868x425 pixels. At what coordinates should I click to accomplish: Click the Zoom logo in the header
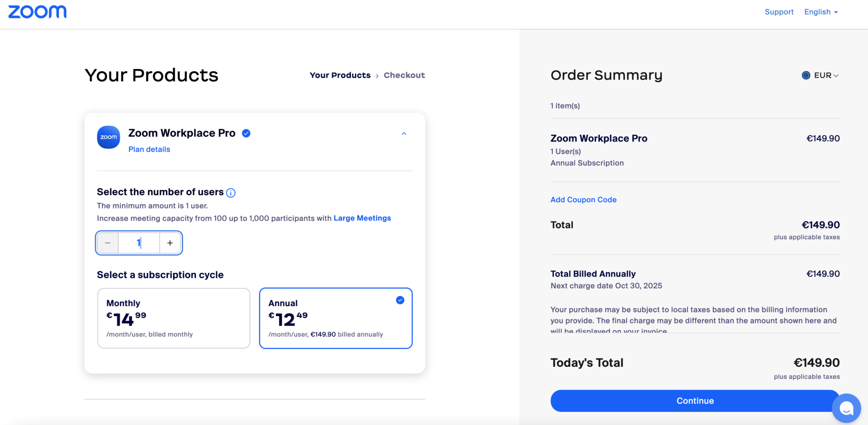(37, 11)
